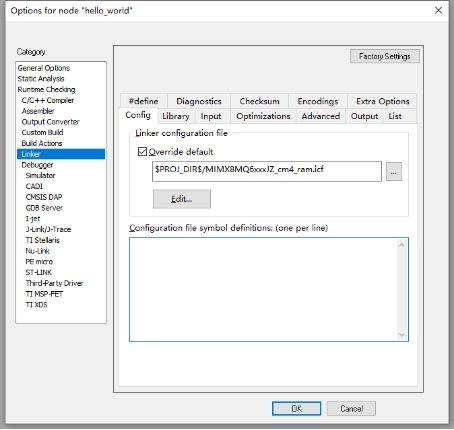The image size is (454, 430).
Task: Click in the symbol definitions text area
Action: click(x=263, y=289)
